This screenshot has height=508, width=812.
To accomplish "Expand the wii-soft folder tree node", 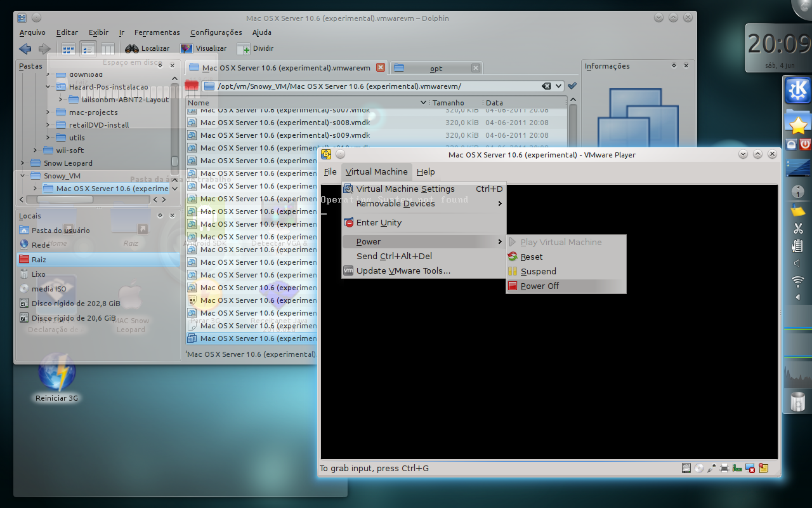I will [35, 150].
